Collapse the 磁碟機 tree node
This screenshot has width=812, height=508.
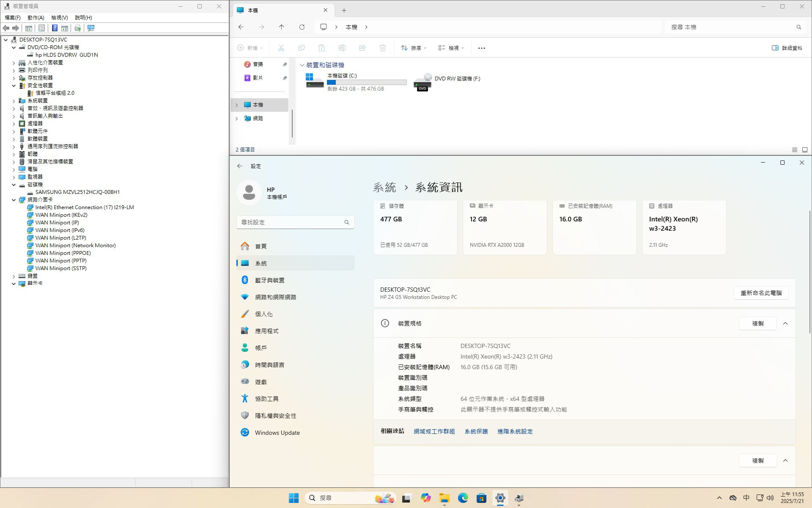(14, 185)
